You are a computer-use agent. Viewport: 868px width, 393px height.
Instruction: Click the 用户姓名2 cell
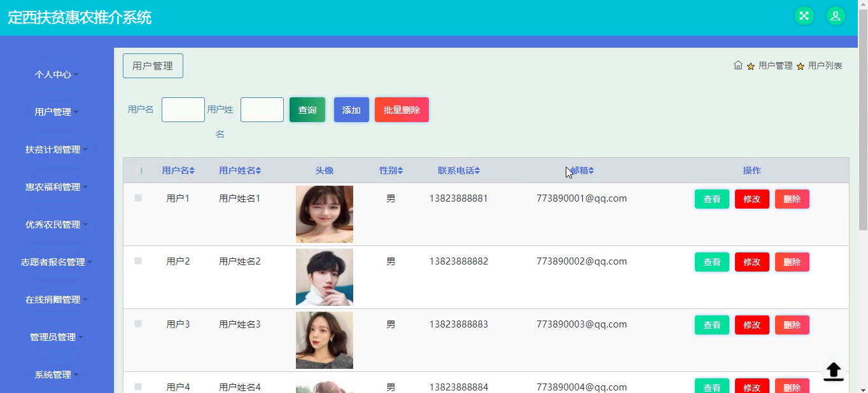click(240, 261)
